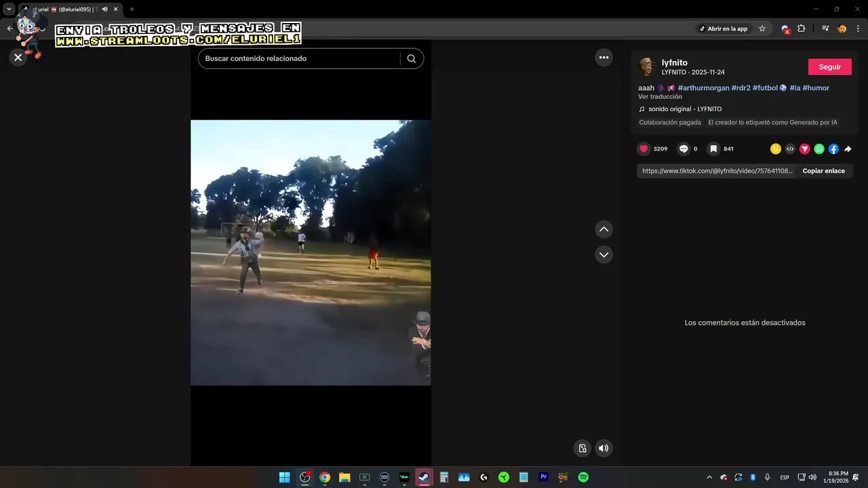Open the Logitech G Hub taskbar icon
The height and width of the screenshot is (488, 868).
[x=484, y=477]
